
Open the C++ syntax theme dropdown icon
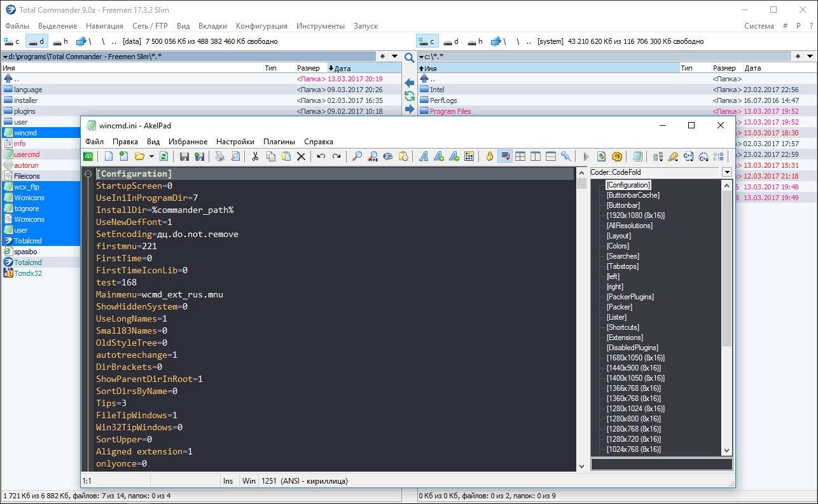pos(688,156)
